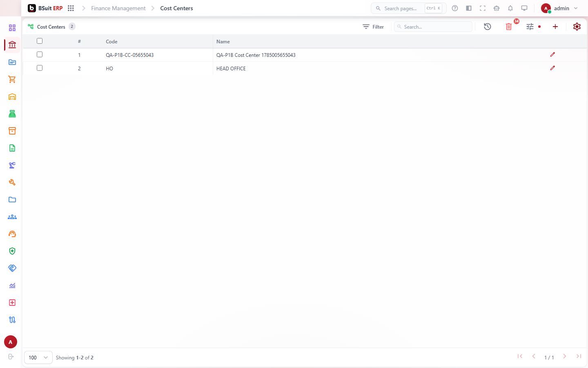This screenshot has width=588, height=368.
Task: Go to Finance Management breadcrumb
Action: click(118, 8)
